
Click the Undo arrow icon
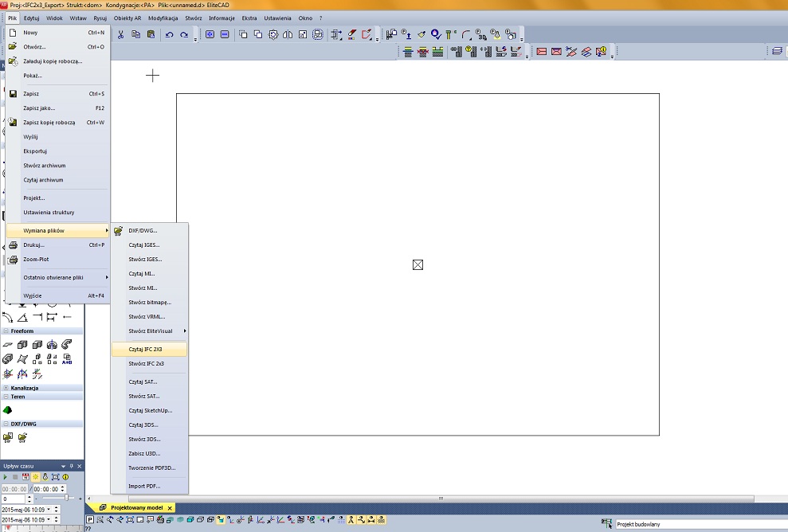pos(170,35)
